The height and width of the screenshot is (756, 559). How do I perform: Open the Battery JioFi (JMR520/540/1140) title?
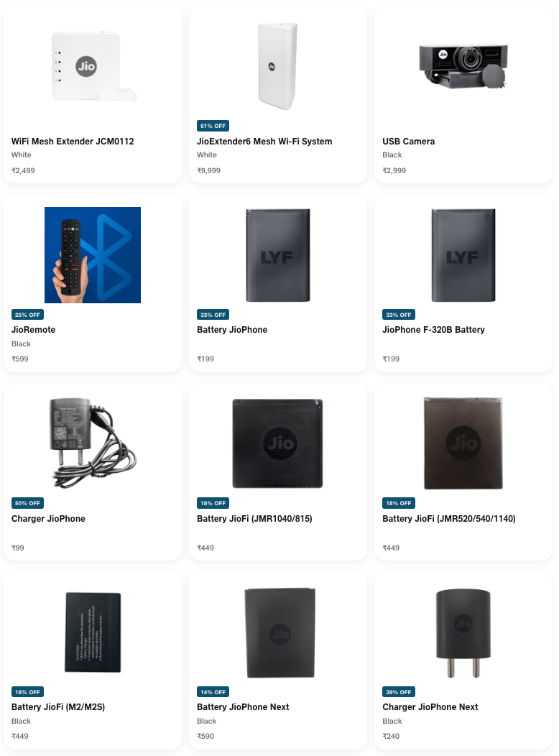pyautogui.click(x=448, y=519)
